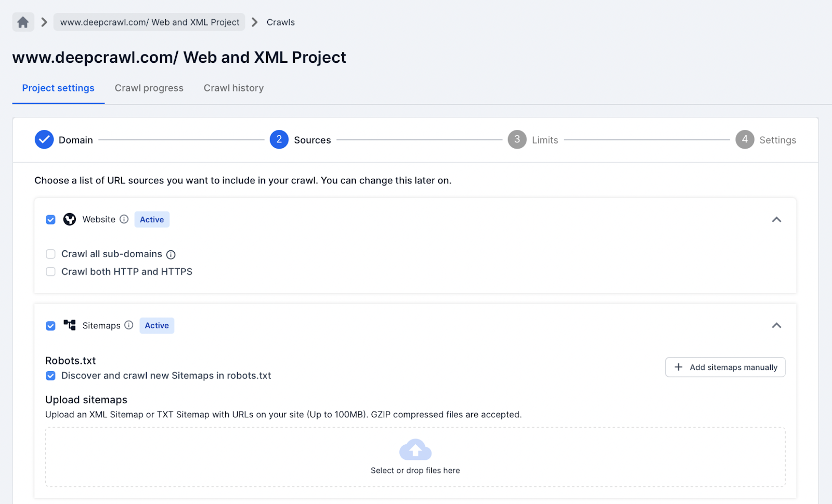The image size is (832, 504).
Task: Switch to Crawl progress tab
Action: pos(149,88)
